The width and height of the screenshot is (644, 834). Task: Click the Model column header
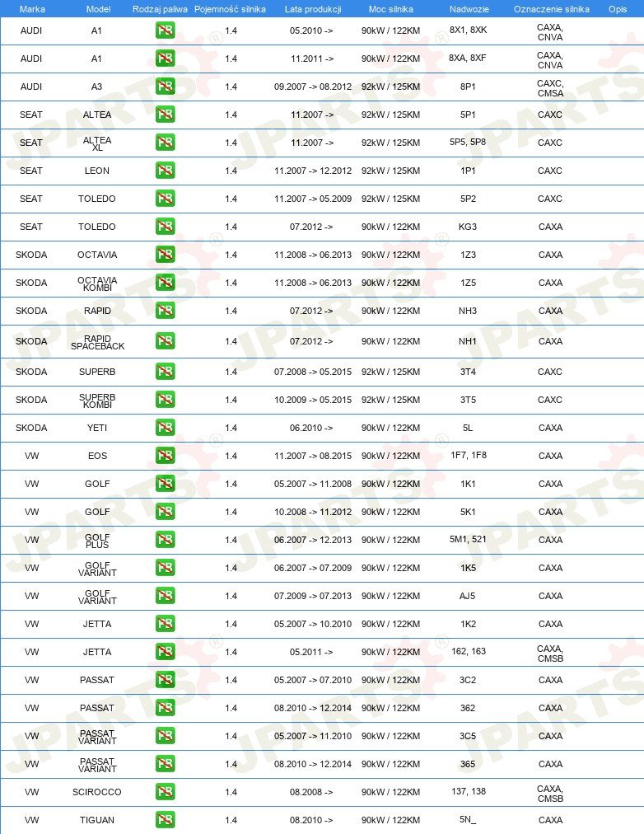tap(98, 9)
